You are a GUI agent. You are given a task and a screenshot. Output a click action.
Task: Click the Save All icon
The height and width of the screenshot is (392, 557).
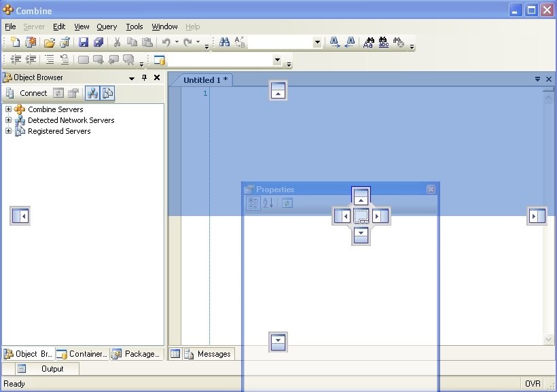(98, 42)
